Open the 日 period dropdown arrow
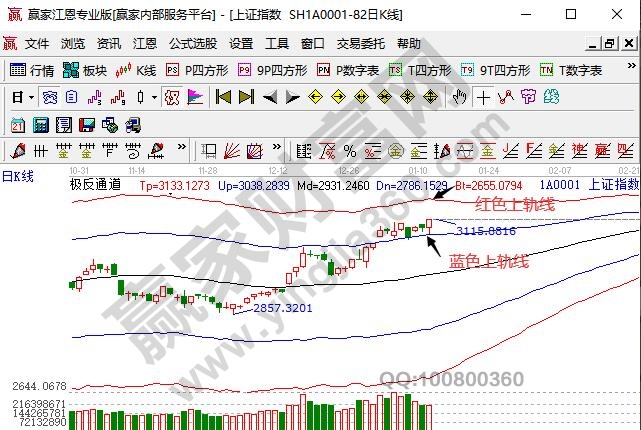This screenshot has width=641, height=430. click(x=32, y=97)
